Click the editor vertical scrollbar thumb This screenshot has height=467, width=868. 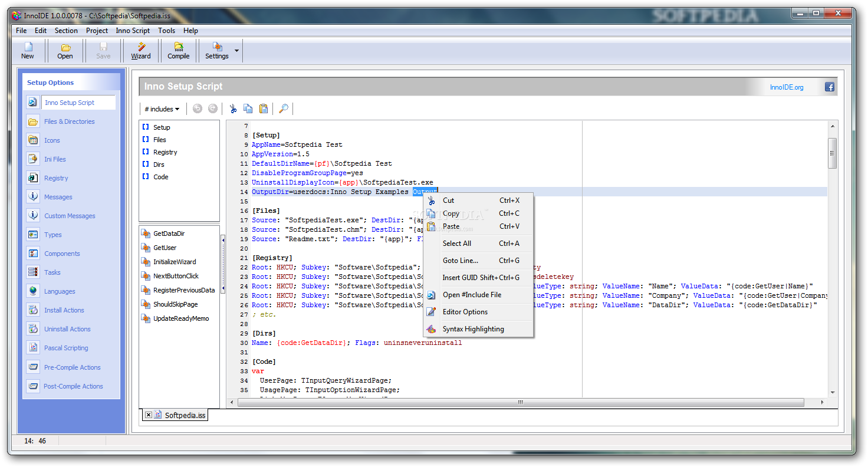(x=833, y=153)
